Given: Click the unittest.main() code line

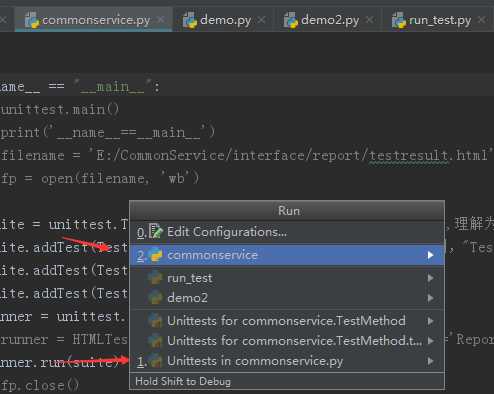Looking at the screenshot, I should 59,109.
